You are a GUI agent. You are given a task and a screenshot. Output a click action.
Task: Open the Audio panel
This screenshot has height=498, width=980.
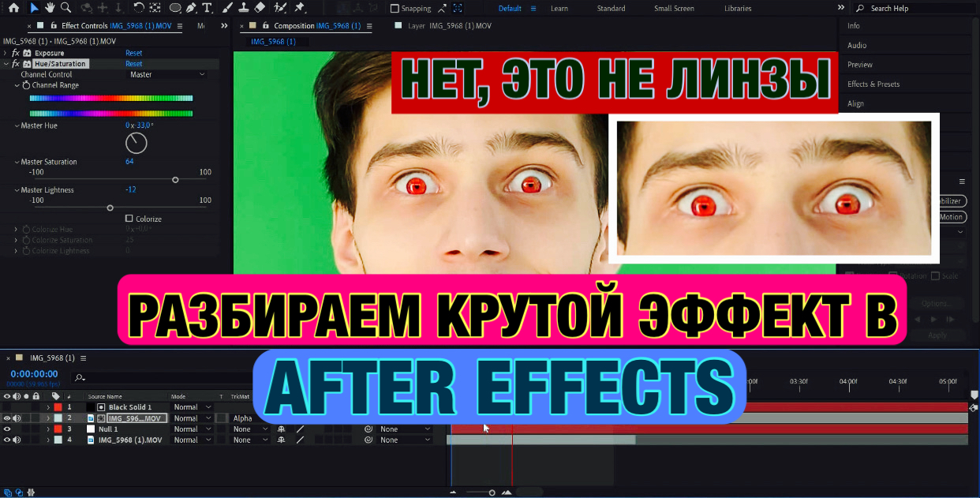point(857,45)
